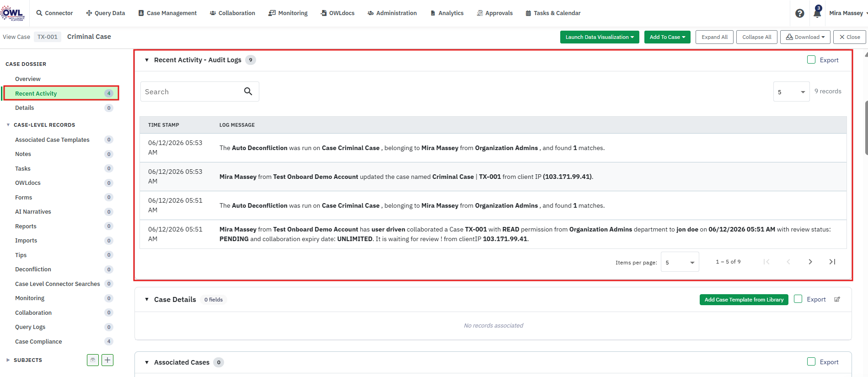This screenshot has width=868, height=377.
Task: Collapse Recent Activity - Audit Logs section
Action: (x=147, y=60)
